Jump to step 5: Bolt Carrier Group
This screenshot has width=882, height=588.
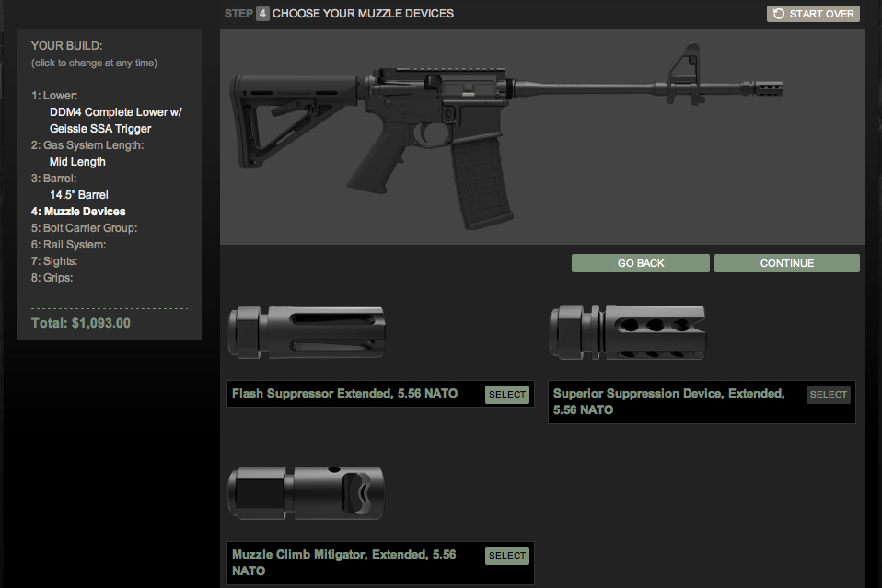pyautogui.click(x=84, y=228)
